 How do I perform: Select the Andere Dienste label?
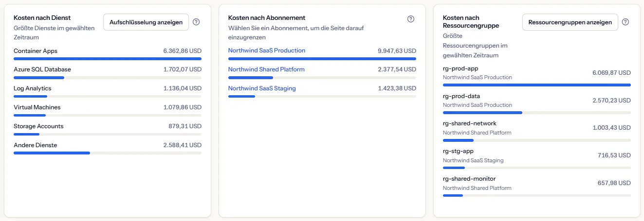coord(36,145)
